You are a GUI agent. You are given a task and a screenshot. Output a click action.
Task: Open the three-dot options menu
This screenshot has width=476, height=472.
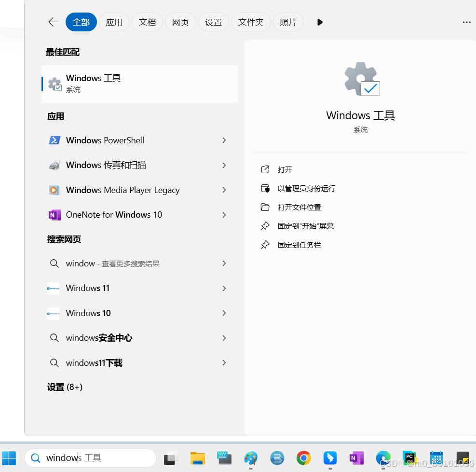[466, 22]
